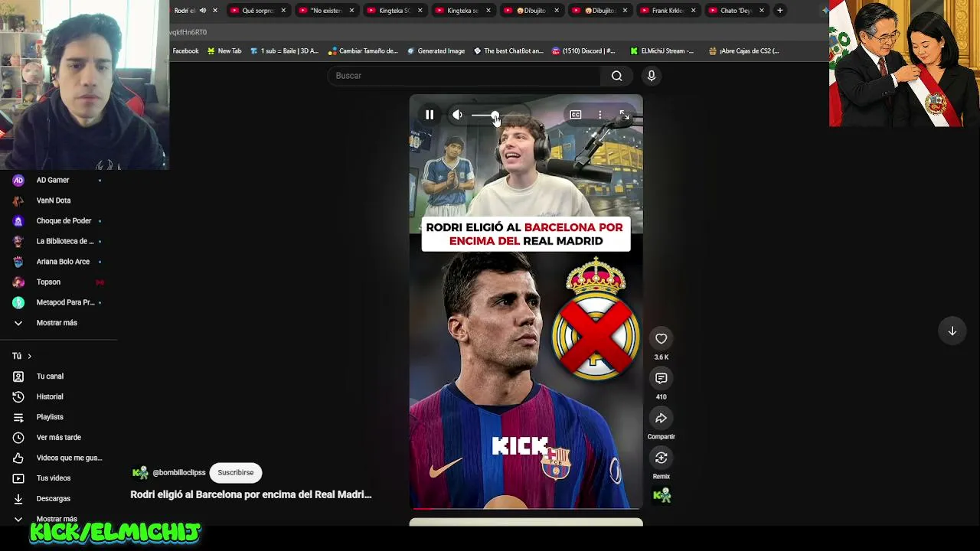980x551 pixels.
Task: Click the YouTube search field
Action: tap(465, 76)
